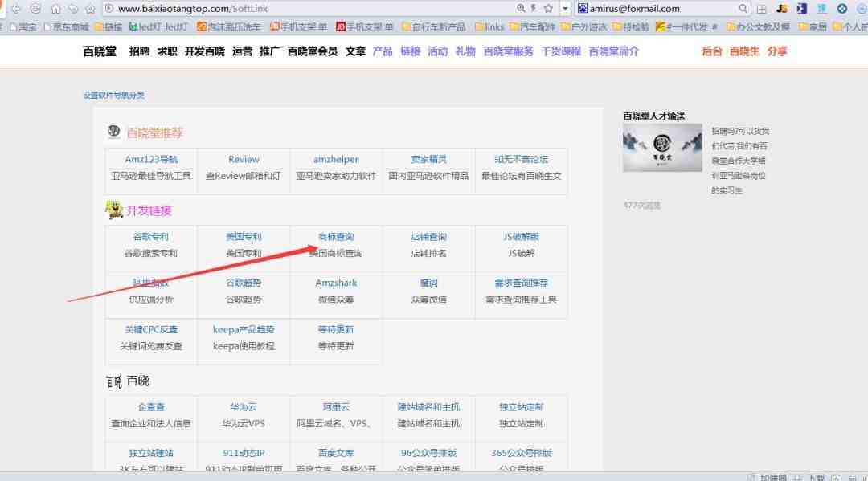The height and width of the screenshot is (481, 868).
Task: Click the 下载 entry in the status bar
Action: 816,477
